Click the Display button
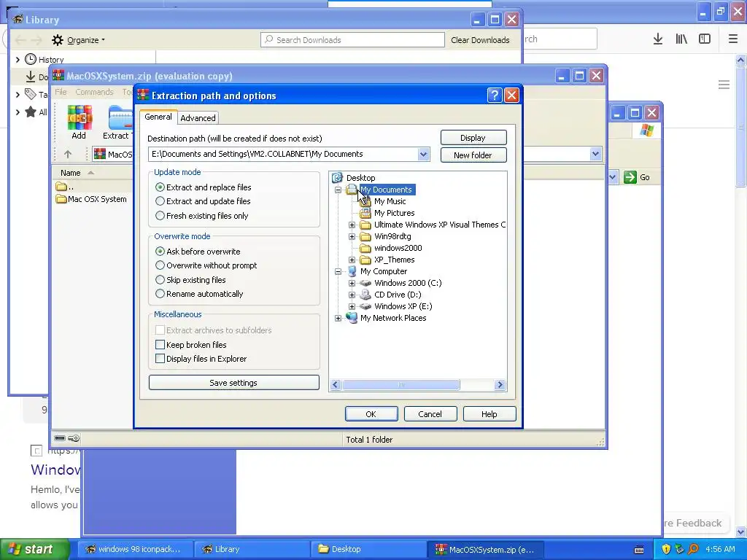This screenshot has height=560, width=747. (x=473, y=138)
